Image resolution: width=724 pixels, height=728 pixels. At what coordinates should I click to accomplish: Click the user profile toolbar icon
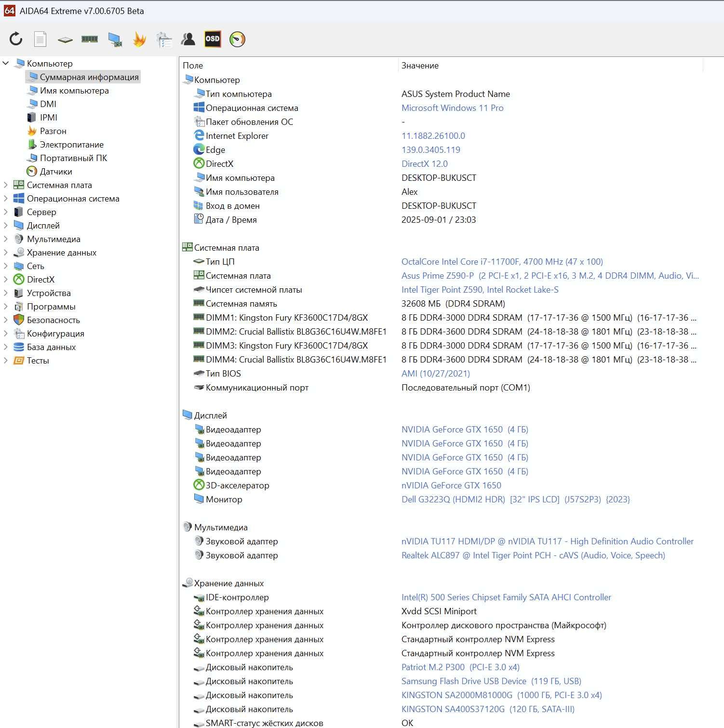[188, 39]
